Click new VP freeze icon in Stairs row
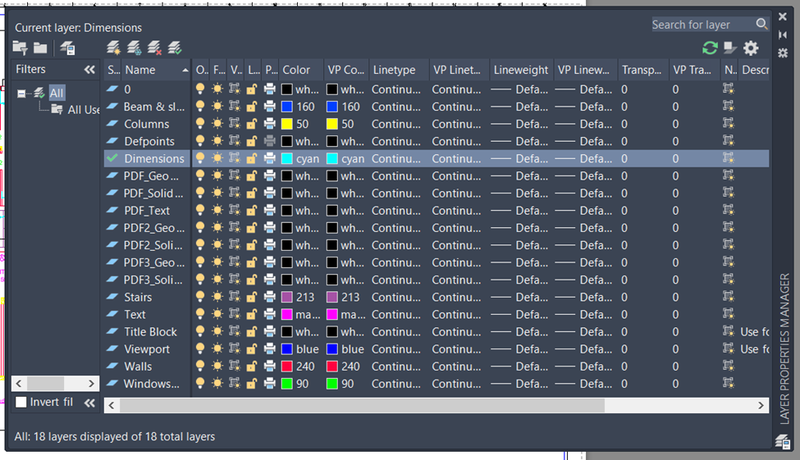800x460 pixels. [x=728, y=297]
